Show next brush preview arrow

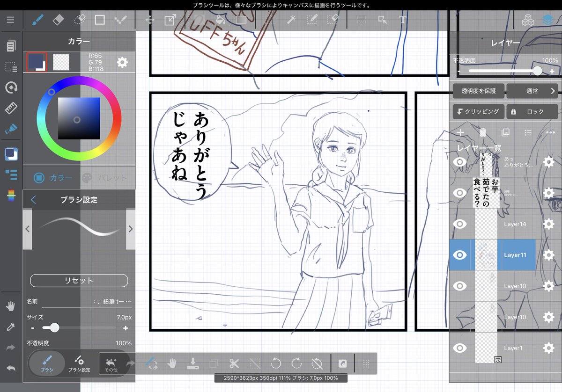[x=131, y=229]
